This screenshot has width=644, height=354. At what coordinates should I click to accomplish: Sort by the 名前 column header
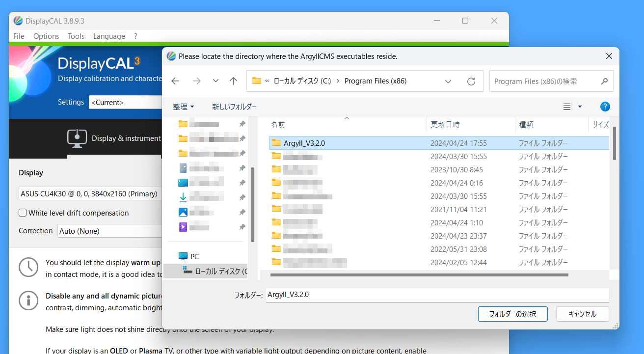(x=347, y=125)
